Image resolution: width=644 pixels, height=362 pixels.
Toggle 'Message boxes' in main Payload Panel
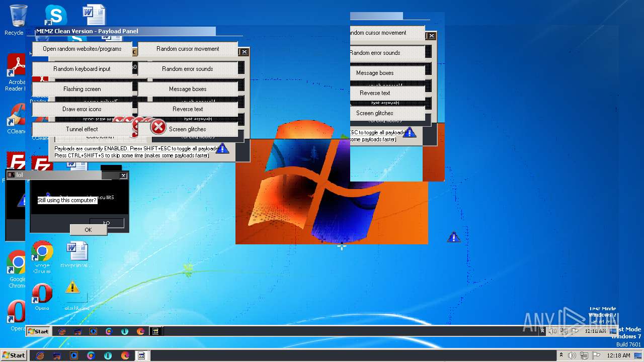click(x=188, y=89)
